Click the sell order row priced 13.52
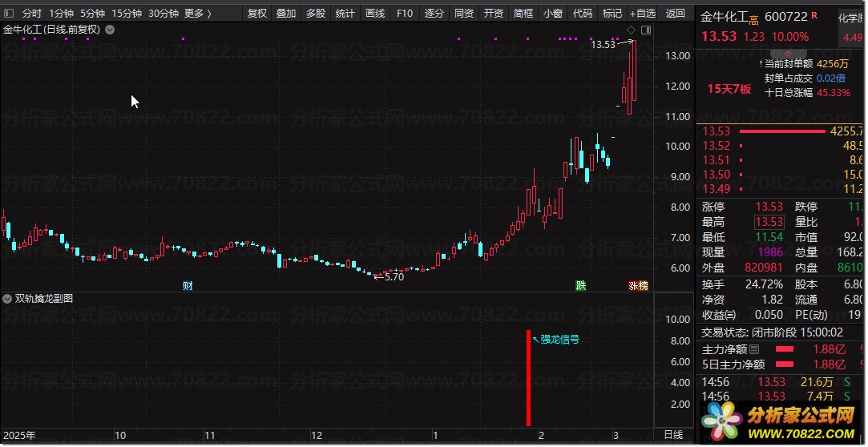 [x=781, y=146]
